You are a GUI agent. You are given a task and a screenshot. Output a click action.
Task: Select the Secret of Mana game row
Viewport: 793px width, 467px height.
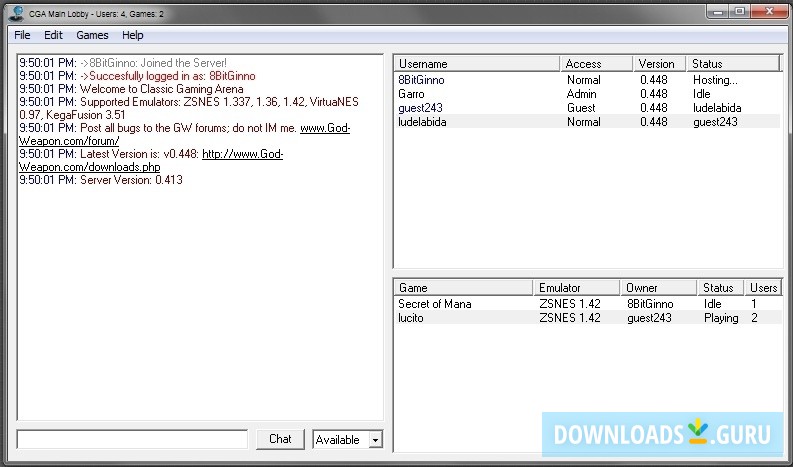(x=588, y=304)
